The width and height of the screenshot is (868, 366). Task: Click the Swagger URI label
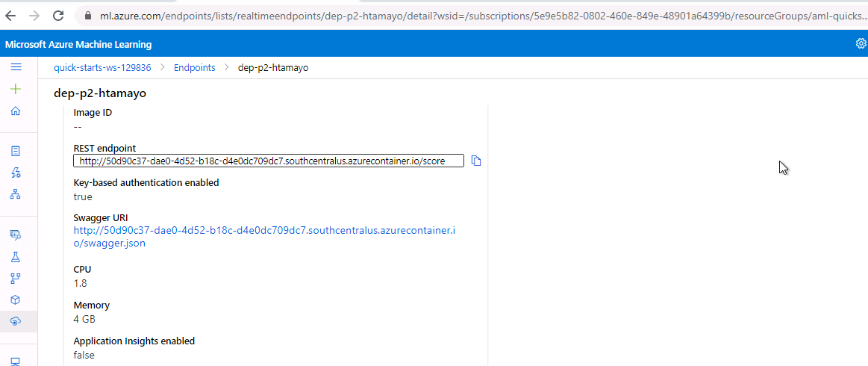(101, 217)
